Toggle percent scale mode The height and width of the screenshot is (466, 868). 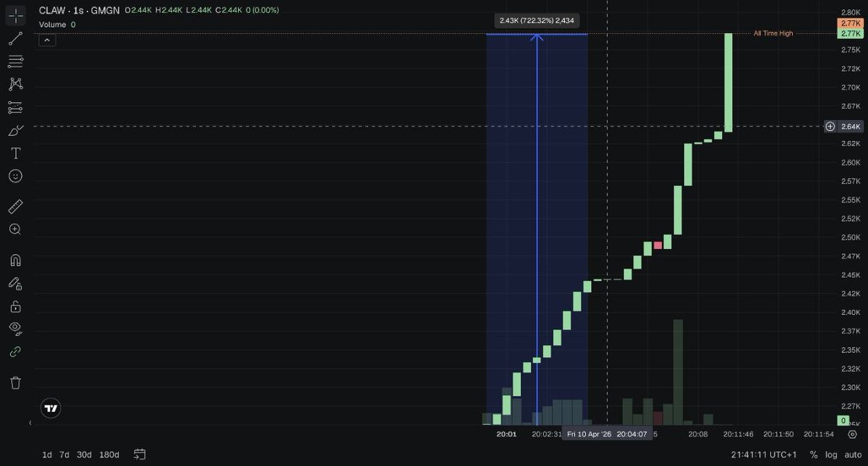[814, 454]
